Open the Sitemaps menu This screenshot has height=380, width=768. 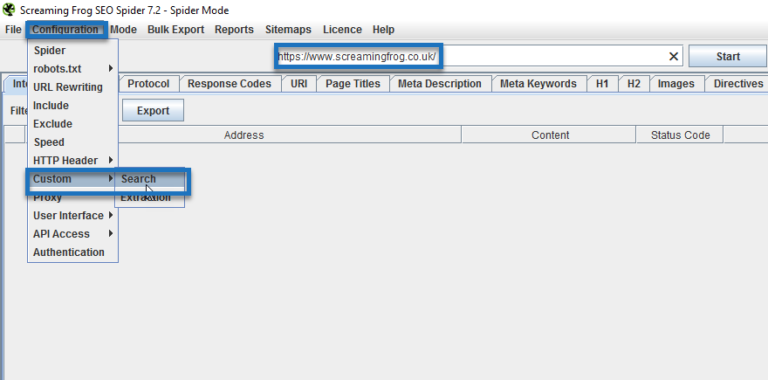tap(288, 29)
